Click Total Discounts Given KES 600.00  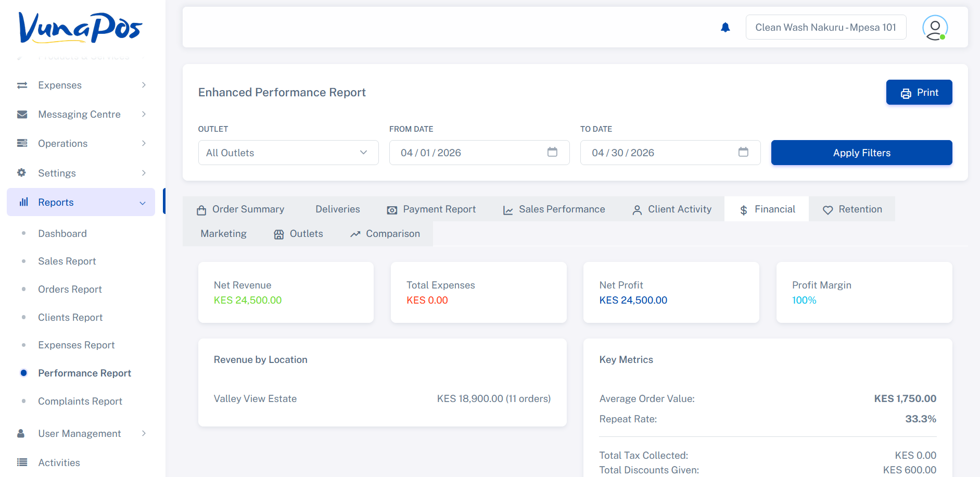[910, 470]
